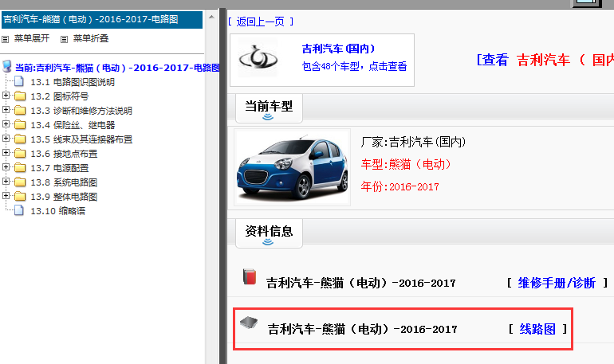The width and height of the screenshot is (614, 364).
Task: Expand the 13.2 图标符号 tree node
Action: [x=6, y=96]
